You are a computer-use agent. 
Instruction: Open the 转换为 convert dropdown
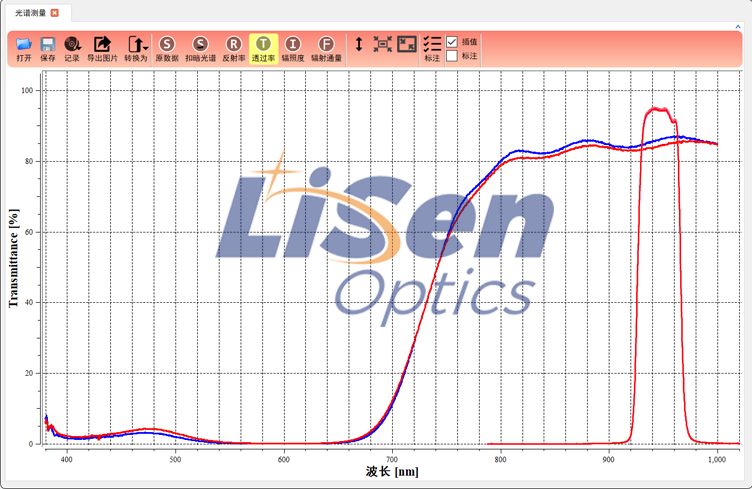click(x=137, y=49)
